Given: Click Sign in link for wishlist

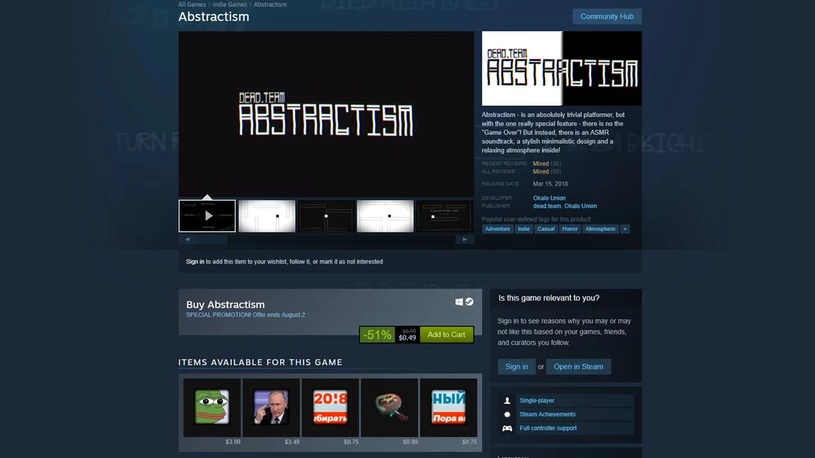Looking at the screenshot, I should coord(195,261).
